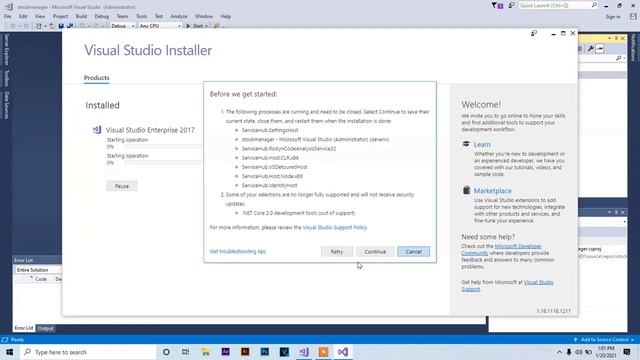Click the Code column header in Error List
640x360 pixels.
click(41, 279)
